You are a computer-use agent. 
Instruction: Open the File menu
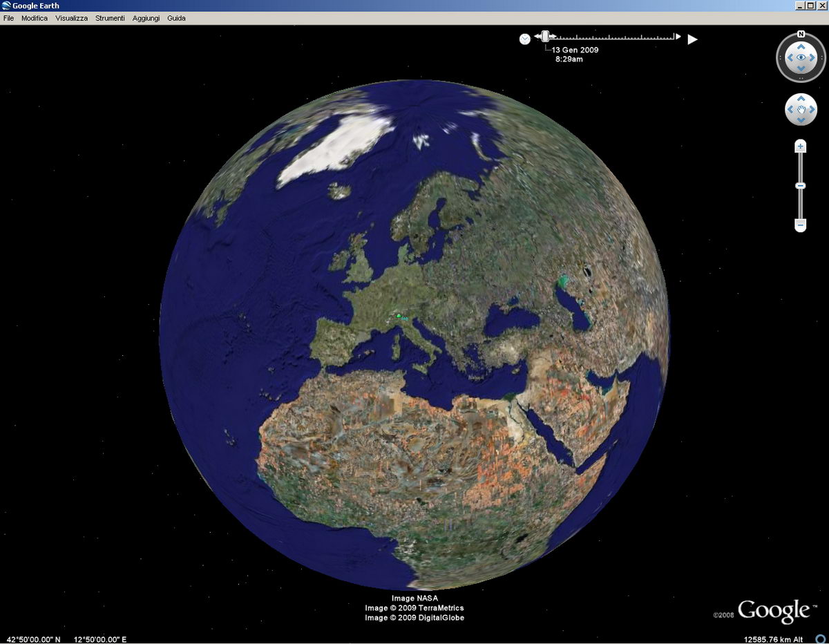[8, 18]
